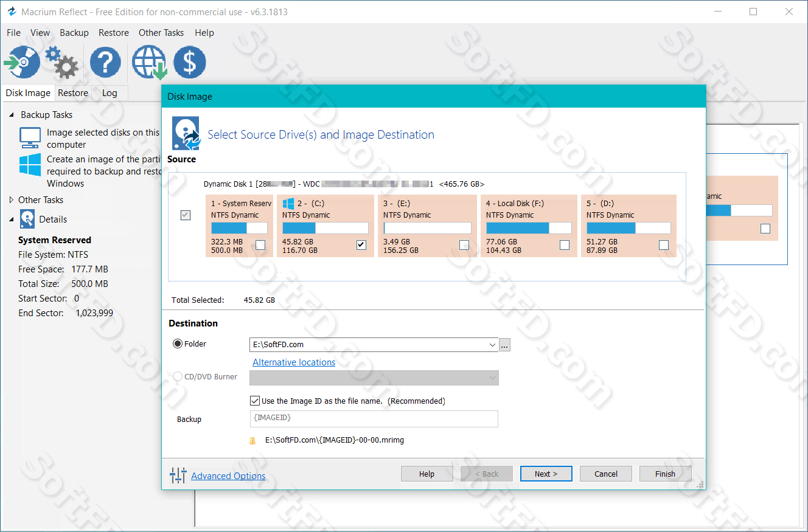Click the browse (...) folder button
The height and width of the screenshot is (532, 808).
tap(505, 345)
